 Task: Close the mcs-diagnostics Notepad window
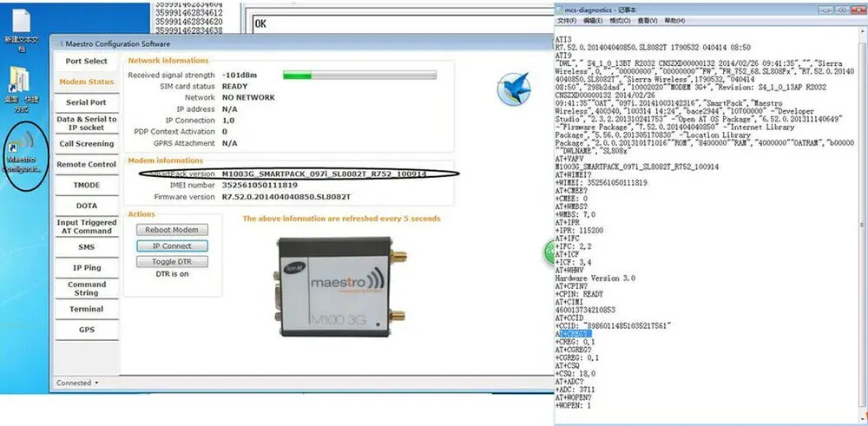point(858,10)
